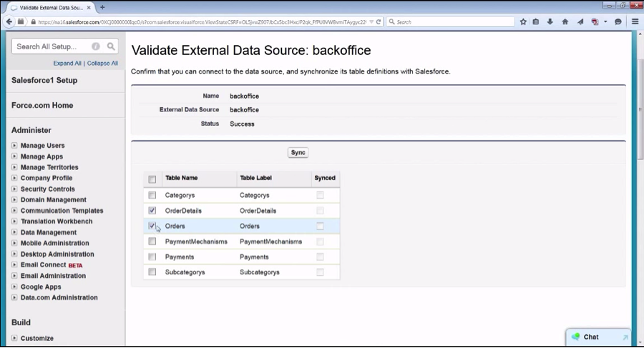644x348 pixels.
Task: Click the info icon in Setup search
Action: (96, 46)
